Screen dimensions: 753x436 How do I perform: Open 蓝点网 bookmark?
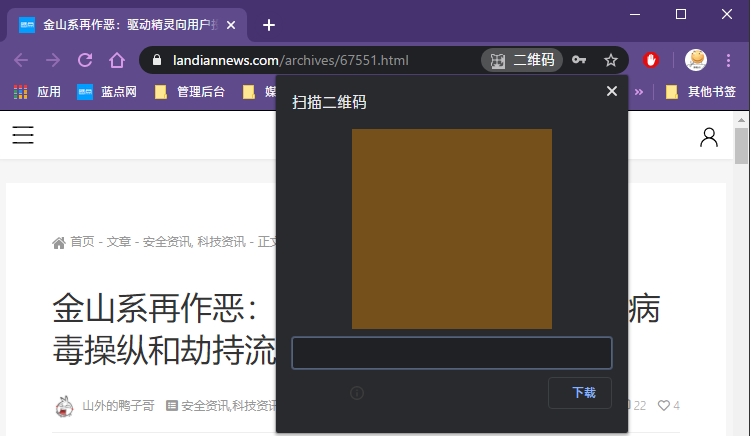click(107, 92)
